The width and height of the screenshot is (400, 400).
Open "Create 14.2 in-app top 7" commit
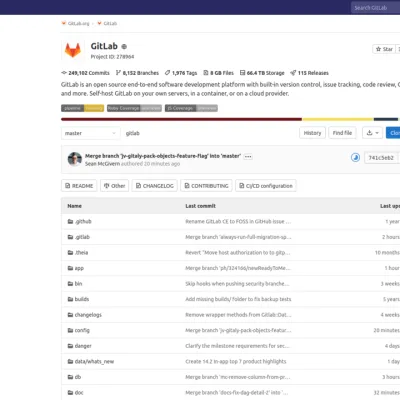[236, 361]
